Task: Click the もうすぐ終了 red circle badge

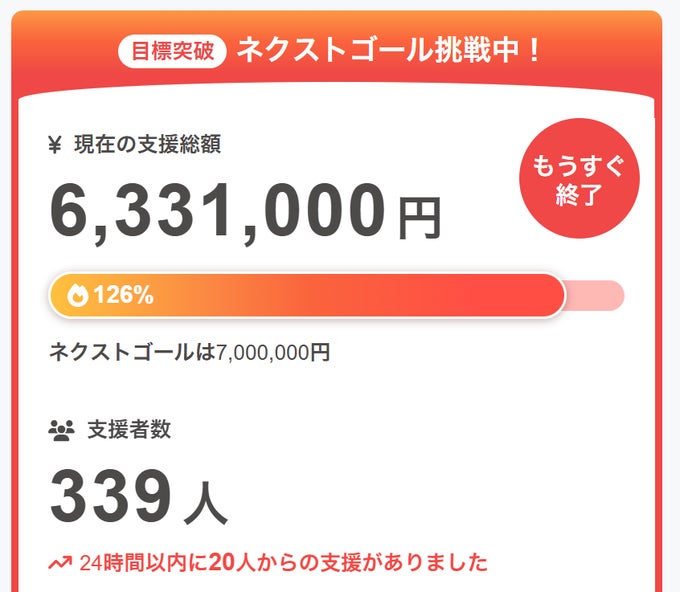Action: [578, 179]
